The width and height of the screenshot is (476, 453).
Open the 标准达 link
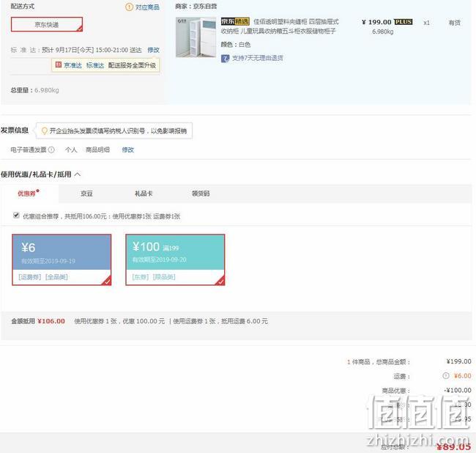click(95, 65)
